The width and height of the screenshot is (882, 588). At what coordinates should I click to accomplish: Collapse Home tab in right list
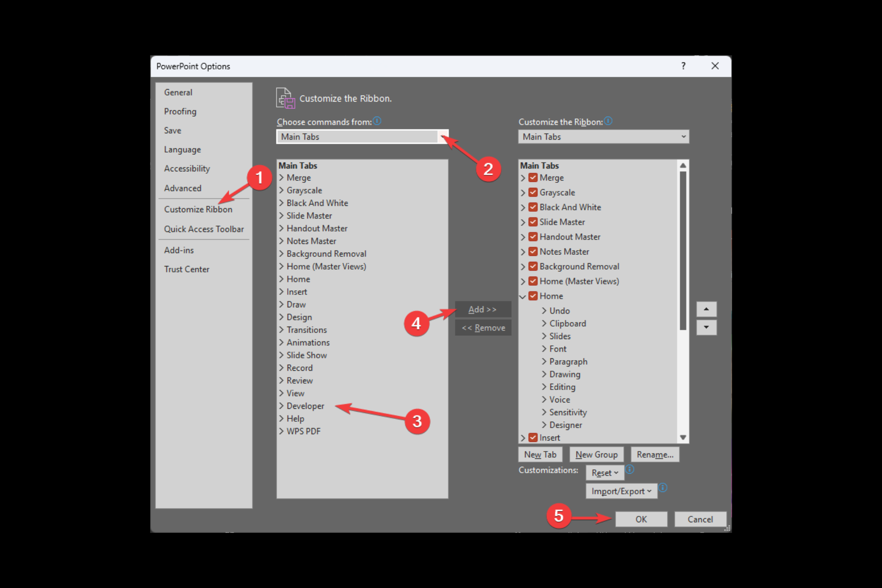(523, 296)
